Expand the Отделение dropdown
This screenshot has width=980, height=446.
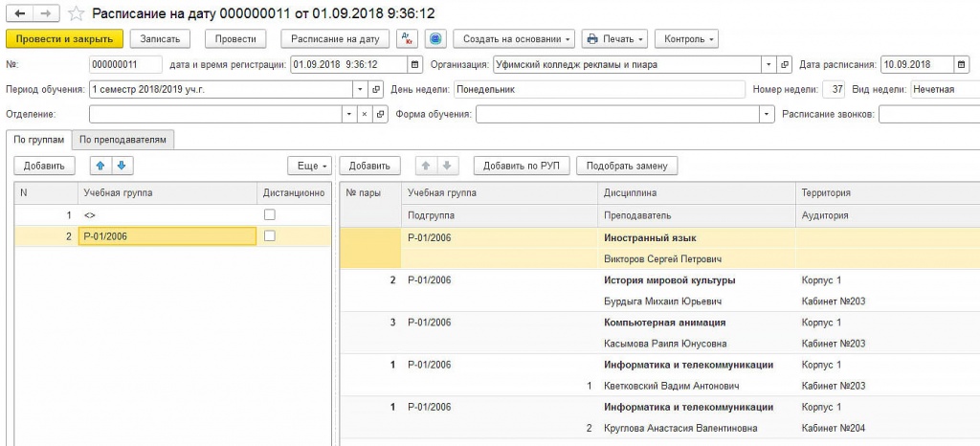tap(349, 115)
